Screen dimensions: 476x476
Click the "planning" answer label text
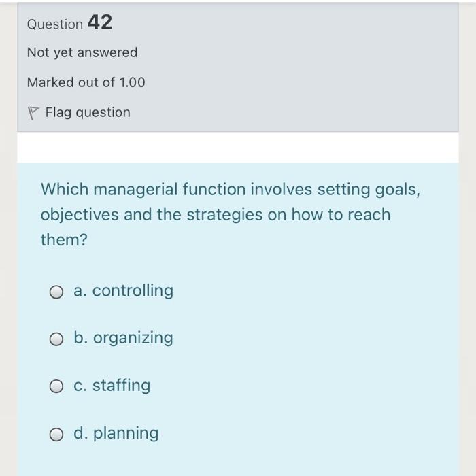[x=126, y=433]
